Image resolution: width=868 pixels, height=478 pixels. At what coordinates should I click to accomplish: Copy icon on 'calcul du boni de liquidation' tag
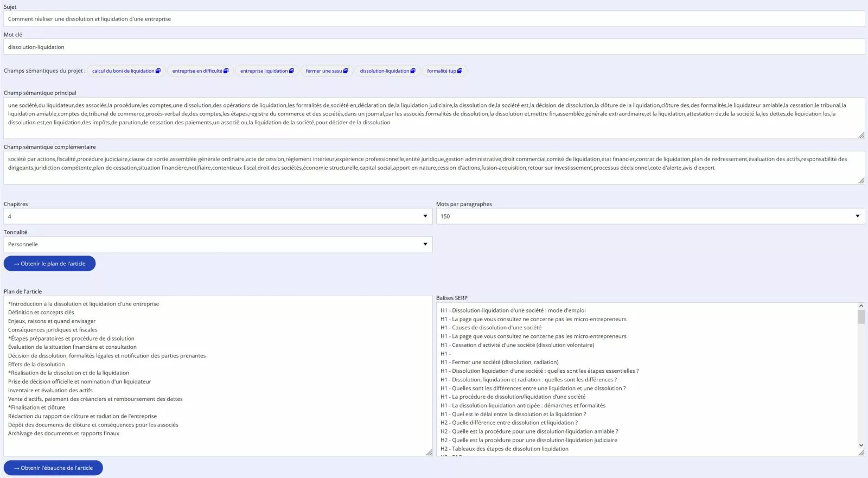(158, 71)
